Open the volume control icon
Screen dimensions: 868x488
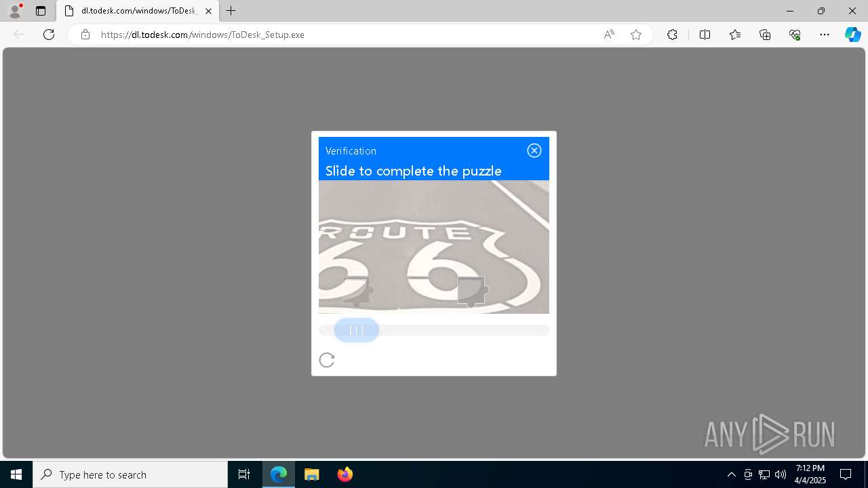(781, 474)
